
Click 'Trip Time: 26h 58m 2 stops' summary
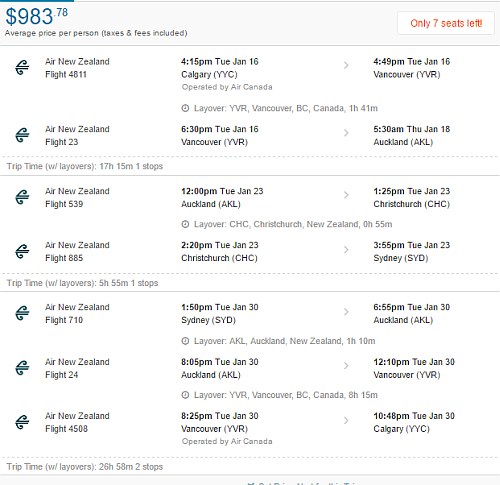[x=85, y=467]
